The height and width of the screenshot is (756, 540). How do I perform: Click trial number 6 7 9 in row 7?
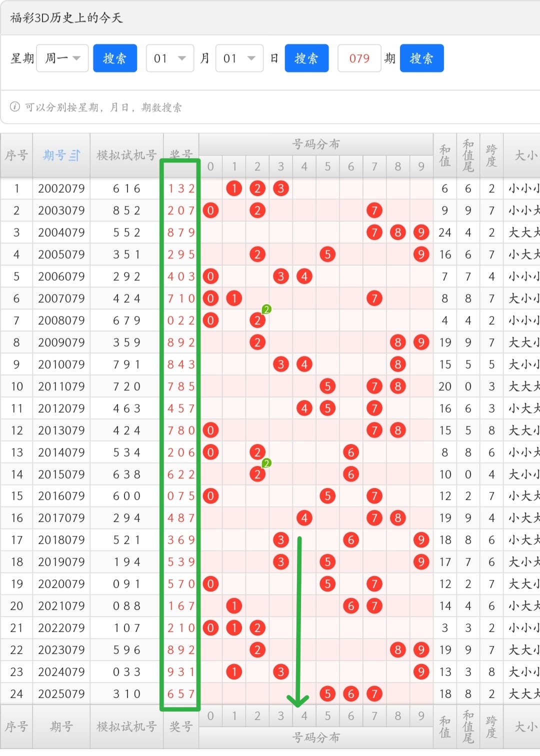point(126,320)
